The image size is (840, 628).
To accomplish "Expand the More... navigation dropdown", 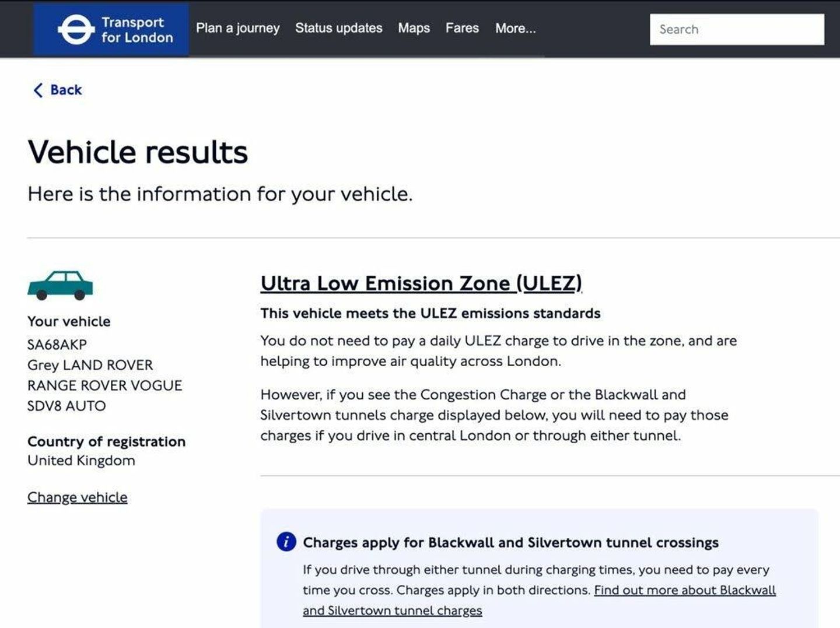I will 515,29.
